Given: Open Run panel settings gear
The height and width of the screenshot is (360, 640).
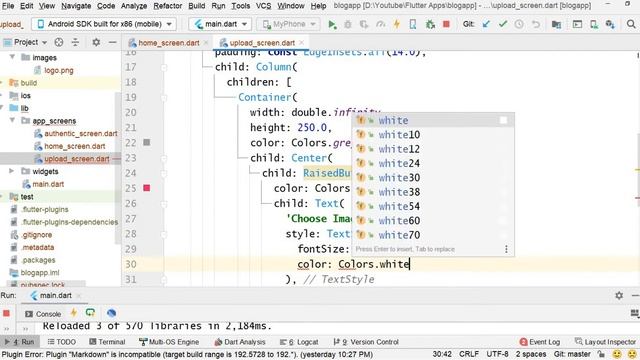Looking at the screenshot, I should click(619, 295).
